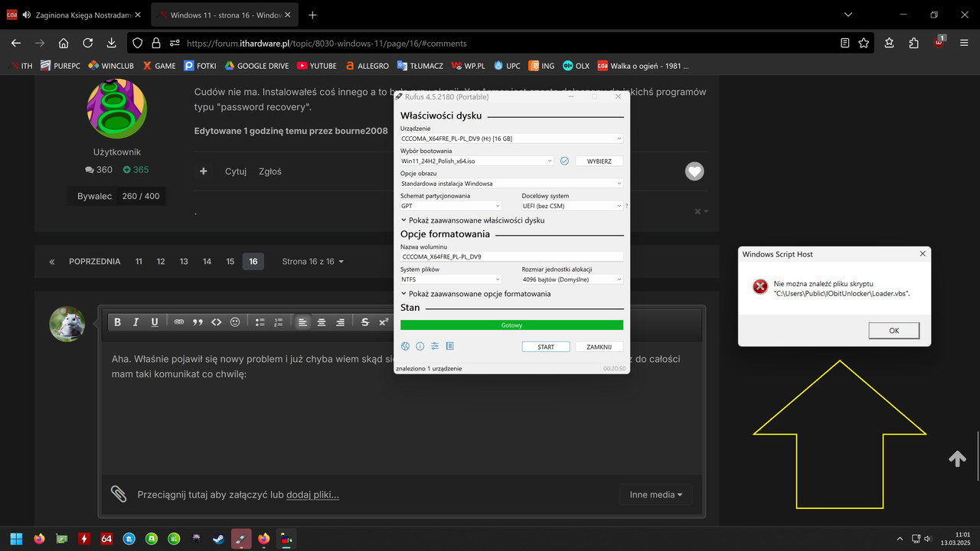
Task: Open Rufus settings sliders icon
Action: click(x=435, y=346)
